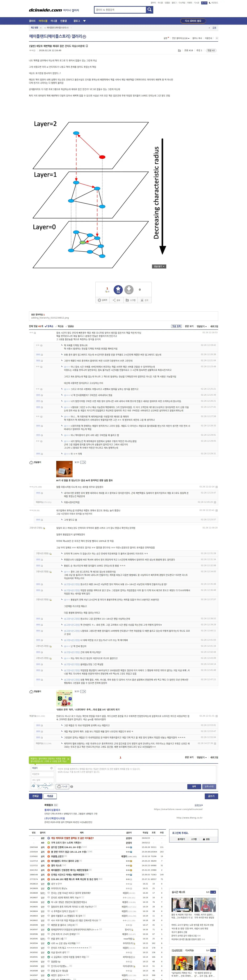Click 다시 로터리 응모 banner button

(193, 21)
